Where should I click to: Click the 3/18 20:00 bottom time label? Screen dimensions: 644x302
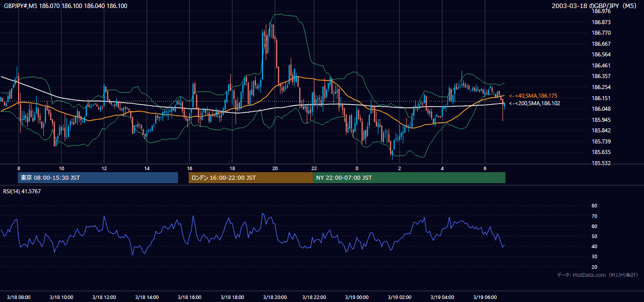(x=274, y=297)
